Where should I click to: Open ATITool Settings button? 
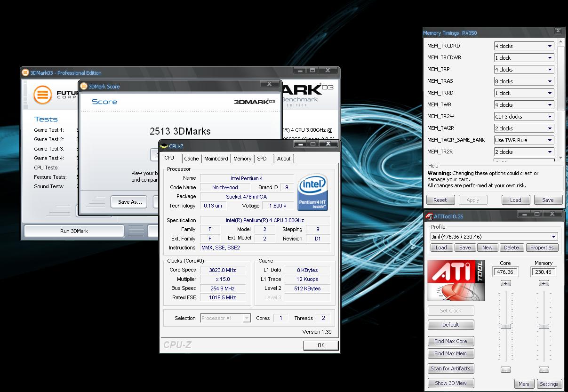549,384
